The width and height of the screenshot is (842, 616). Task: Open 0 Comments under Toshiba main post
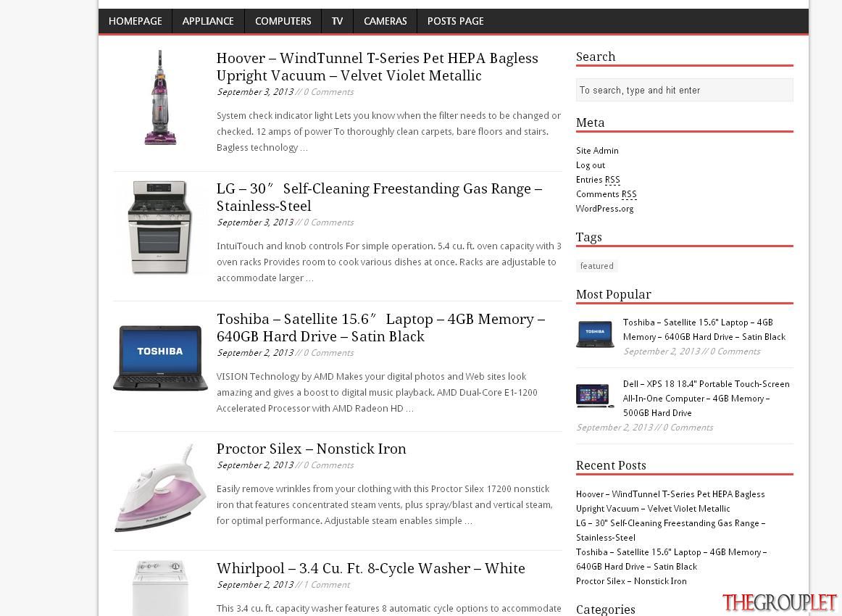click(329, 353)
